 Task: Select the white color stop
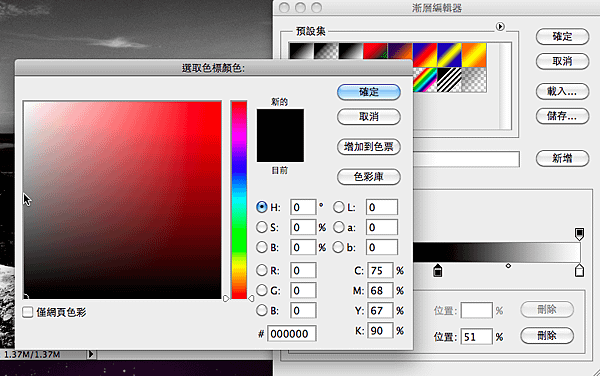click(579, 270)
